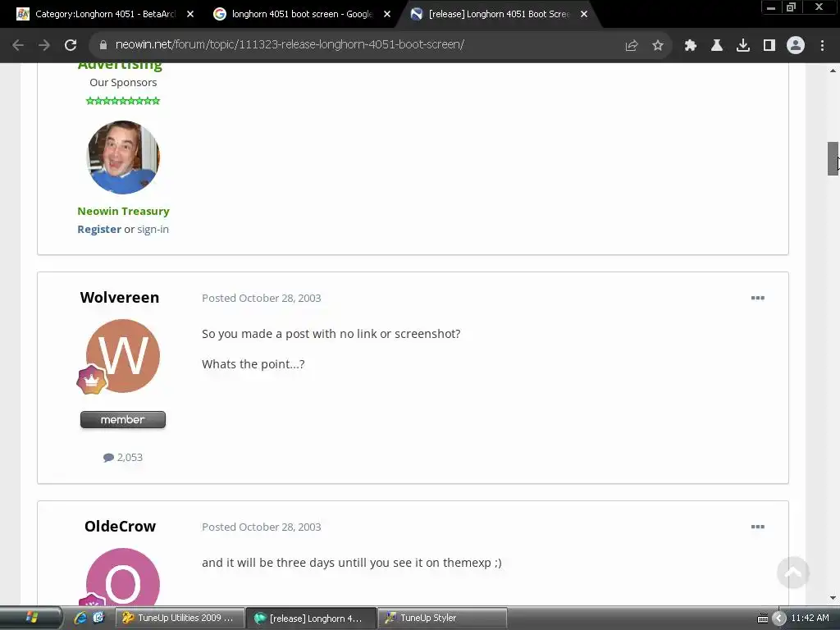Image resolution: width=840 pixels, height=630 pixels.
Task: Expand hidden system tray icons arrow
Action: pos(779,619)
